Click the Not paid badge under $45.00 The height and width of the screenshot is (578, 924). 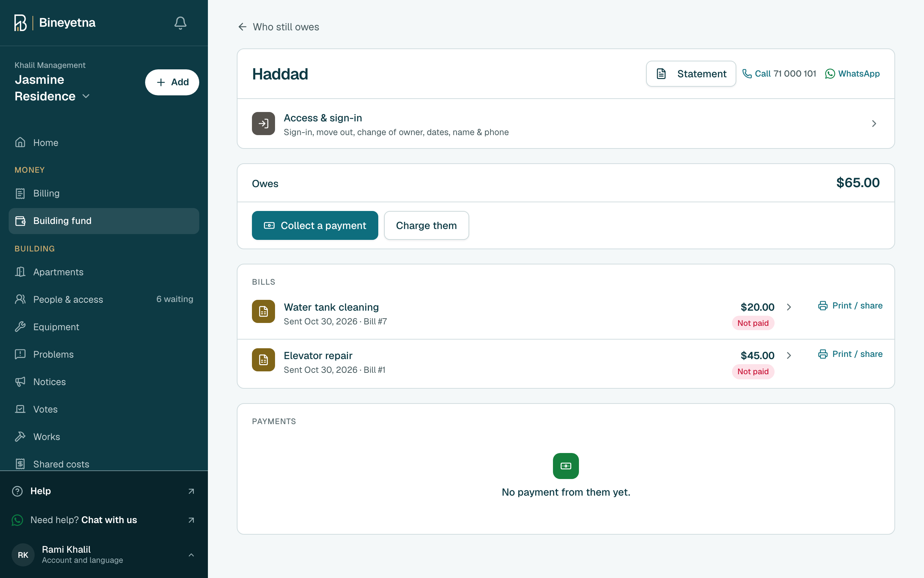tap(753, 372)
